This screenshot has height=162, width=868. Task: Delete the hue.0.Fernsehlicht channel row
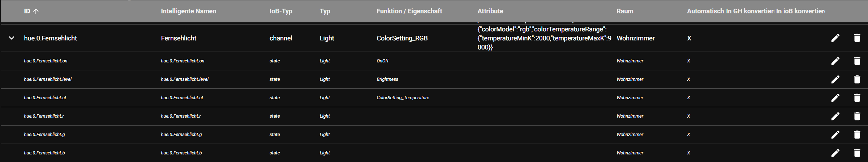tap(857, 38)
